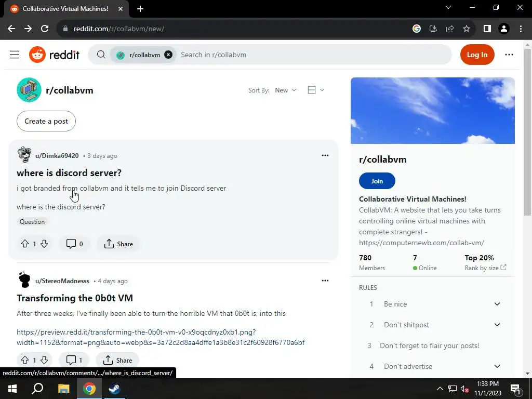This screenshot has height=399, width=532.
Task: Share the discord server post
Action: pos(118,244)
